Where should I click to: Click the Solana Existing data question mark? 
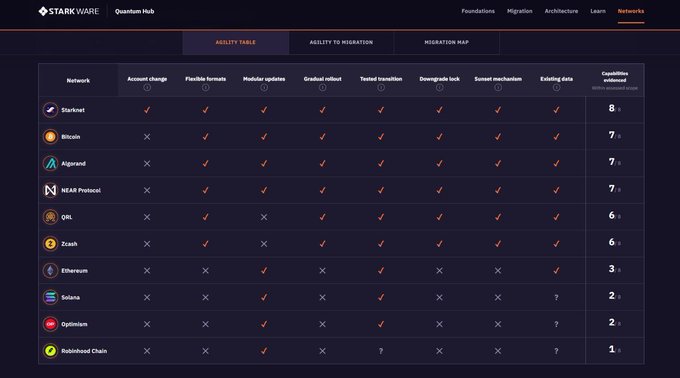pos(556,298)
